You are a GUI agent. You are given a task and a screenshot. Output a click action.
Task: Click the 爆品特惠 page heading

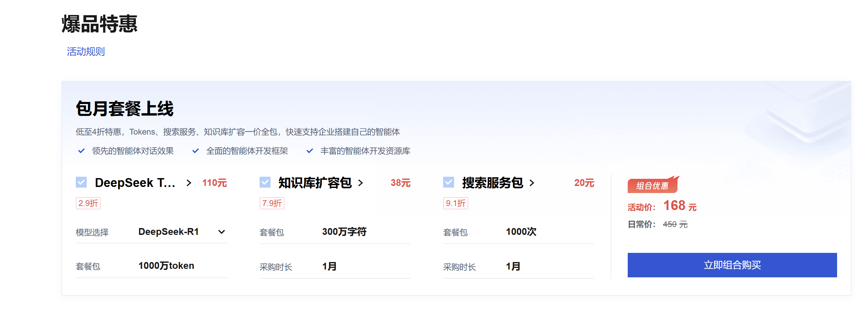pyautogui.click(x=99, y=24)
